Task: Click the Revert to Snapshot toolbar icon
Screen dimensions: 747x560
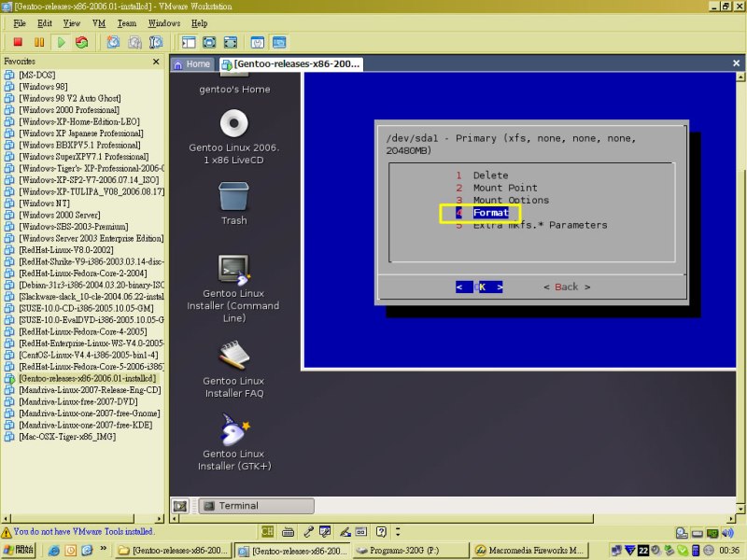Action: tap(134, 42)
